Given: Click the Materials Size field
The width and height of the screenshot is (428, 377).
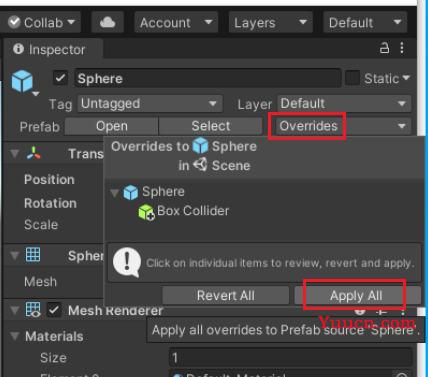Looking at the screenshot, I should 291,358.
